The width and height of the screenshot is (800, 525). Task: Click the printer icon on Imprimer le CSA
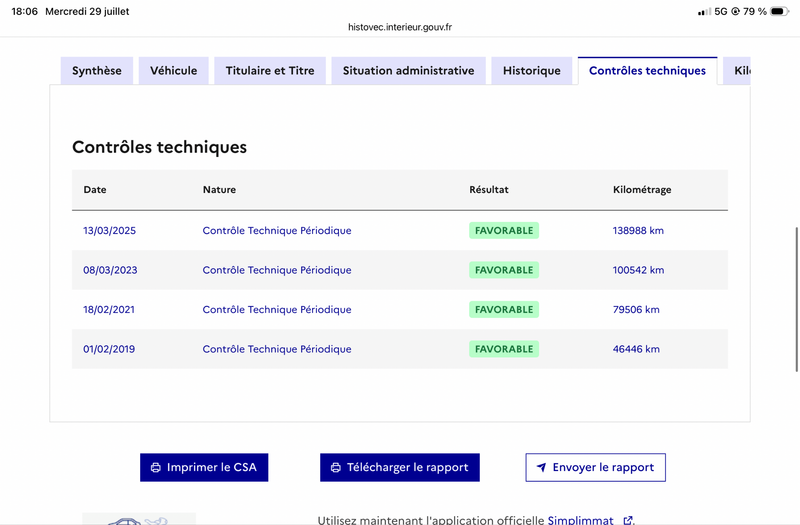pos(156,467)
